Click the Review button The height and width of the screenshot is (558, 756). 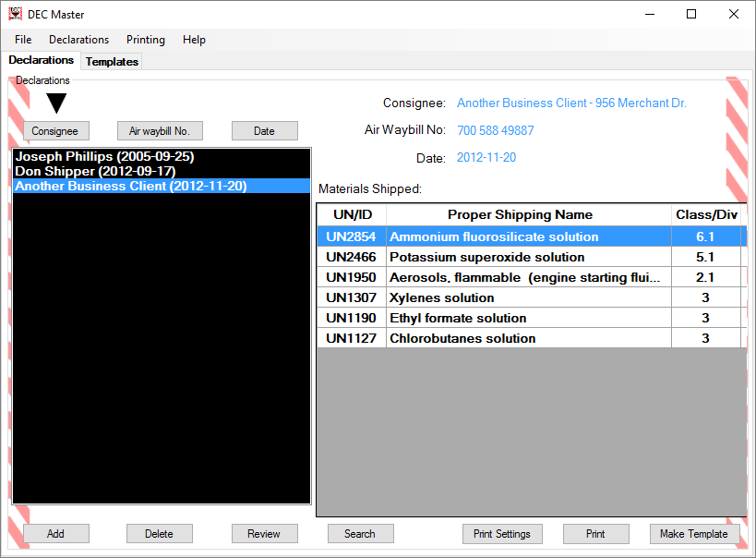pos(264,533)
